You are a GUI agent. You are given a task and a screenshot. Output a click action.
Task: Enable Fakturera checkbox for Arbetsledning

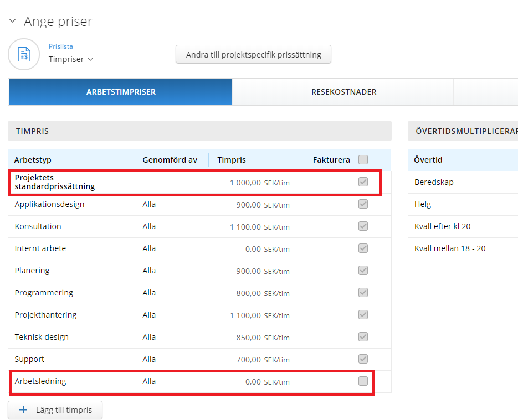[x=363, y=381]
